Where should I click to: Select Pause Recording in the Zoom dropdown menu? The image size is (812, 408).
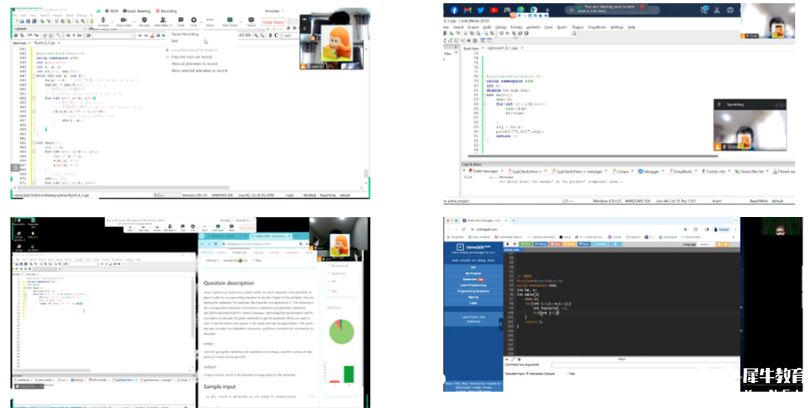click(185, 34)
